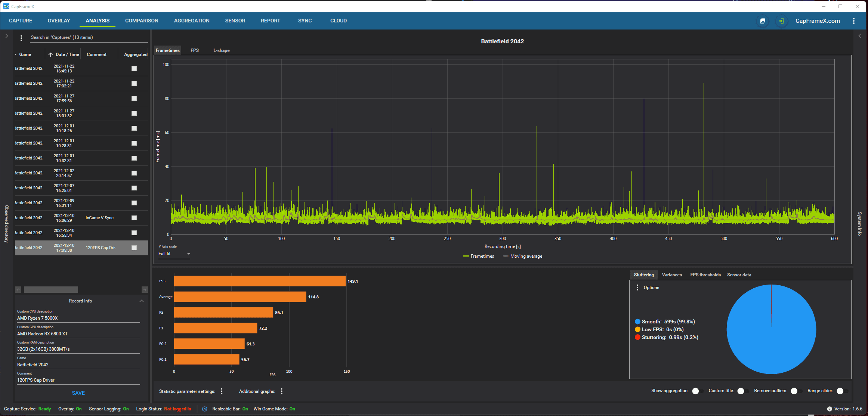
Task: Switch to the COMPARISON tab
Action: pyautogui.click(x=142, y=21)
